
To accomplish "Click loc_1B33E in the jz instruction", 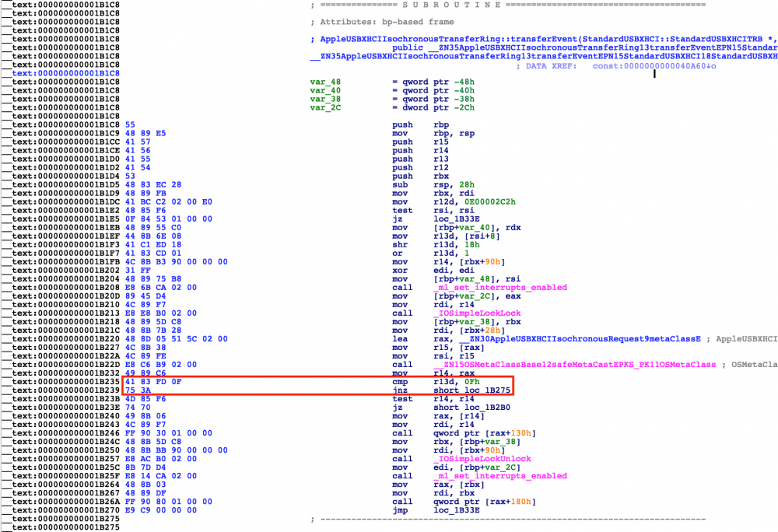I will [457, 219].
